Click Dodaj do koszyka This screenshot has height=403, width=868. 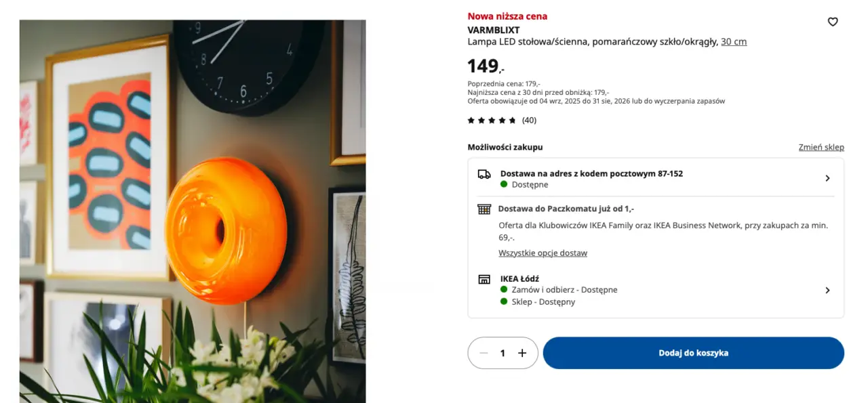[693, 353]
